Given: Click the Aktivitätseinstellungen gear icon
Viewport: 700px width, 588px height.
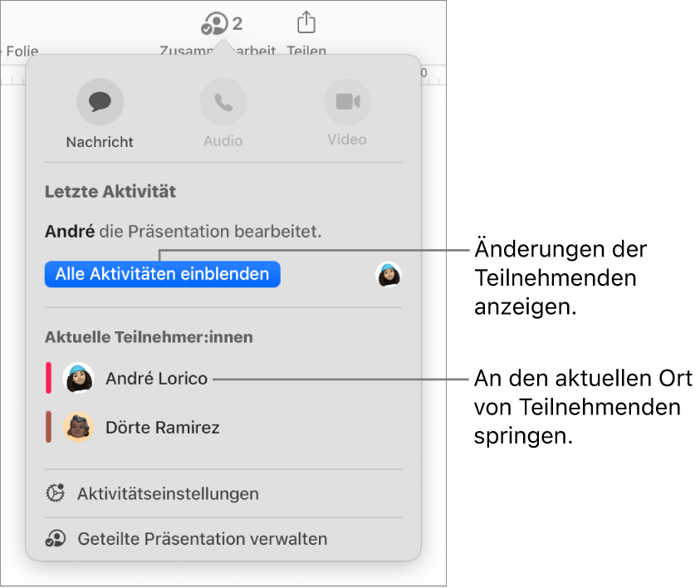Looking at the screenshot, I should 56,492.
